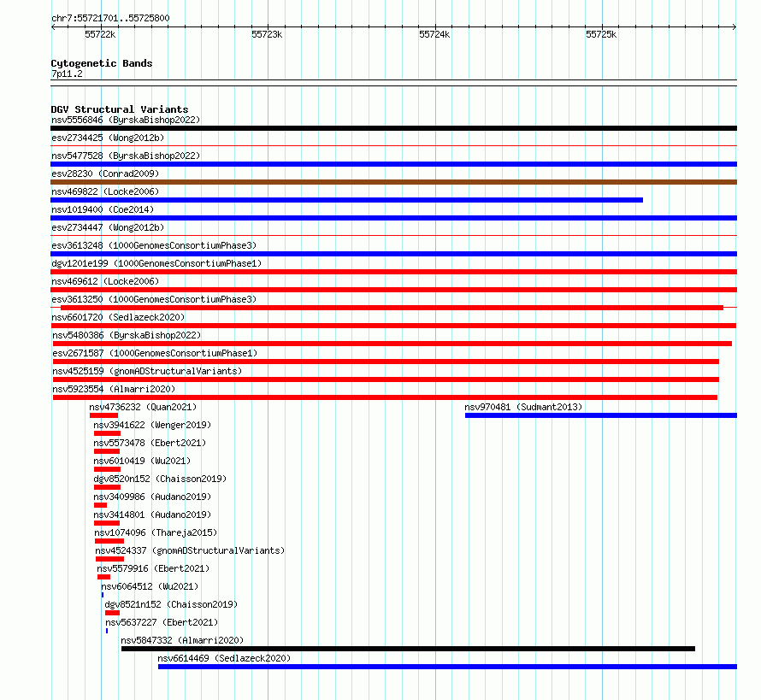Open nsv970481 (Sudmant2013) variant label
The width and height of the screenshot is (761, 700).
click(523, 407)
